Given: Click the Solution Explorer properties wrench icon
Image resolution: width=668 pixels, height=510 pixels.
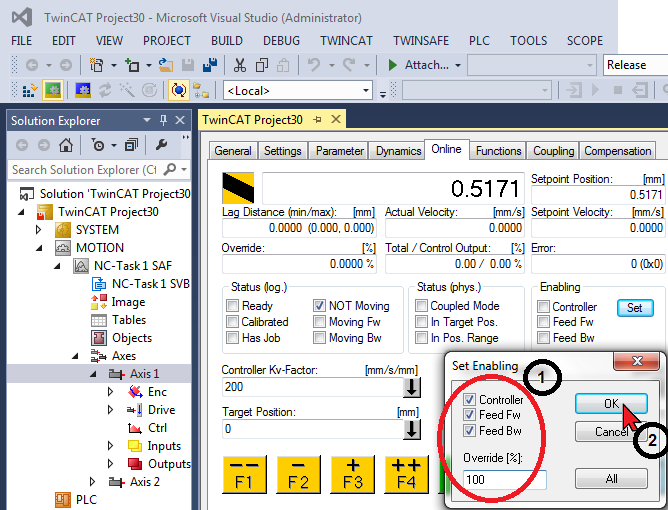Looking at the screenshot, I should click(161, 145).
